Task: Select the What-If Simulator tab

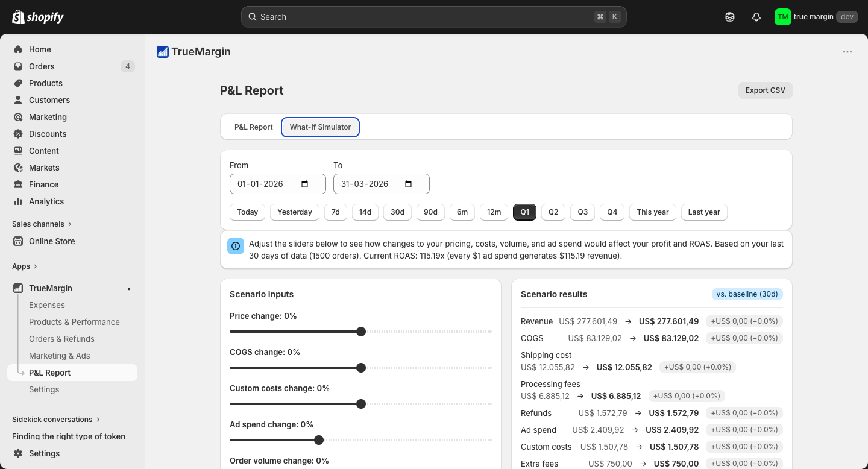Action: (x=320, y=127)
